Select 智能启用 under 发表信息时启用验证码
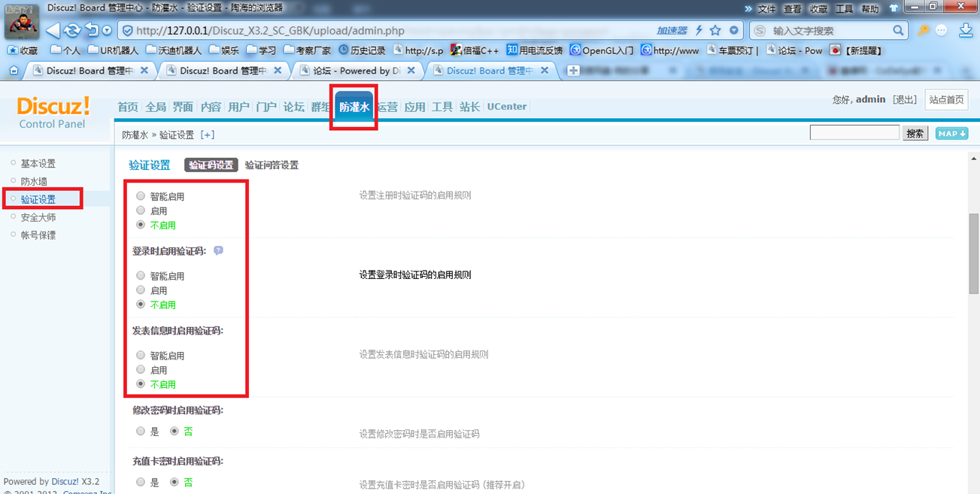980x494 pixels. (141, 356)
